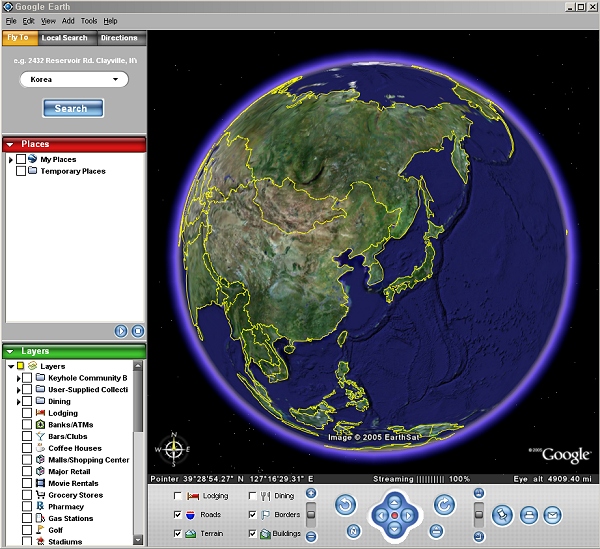Reset tilt using the button below rotate-right
This screenshot has height=549, width=600.
point(436,531)
